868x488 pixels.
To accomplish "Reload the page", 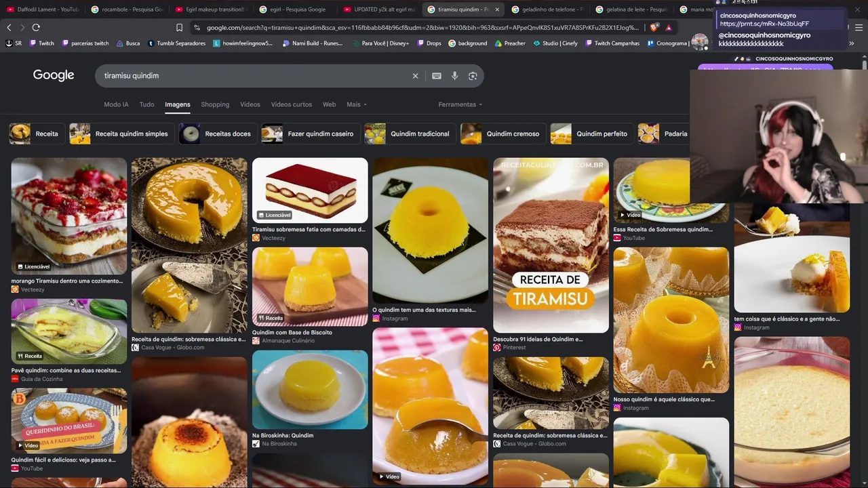I will coord(36,27).
